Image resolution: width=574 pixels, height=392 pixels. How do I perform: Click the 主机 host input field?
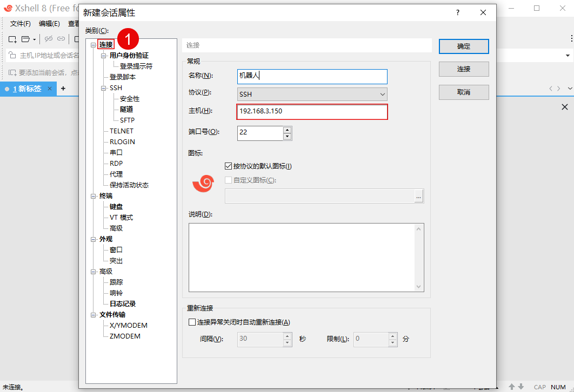coord(312,112)
